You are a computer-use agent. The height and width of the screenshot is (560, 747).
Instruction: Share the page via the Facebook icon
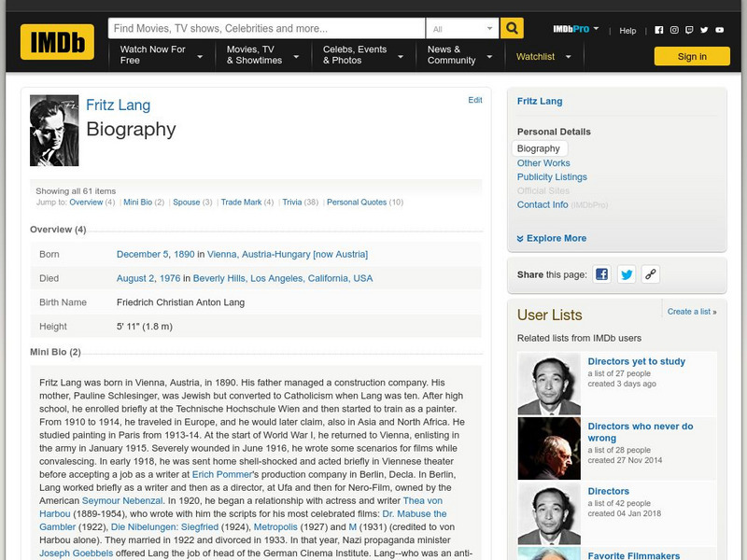pos(602,274)
